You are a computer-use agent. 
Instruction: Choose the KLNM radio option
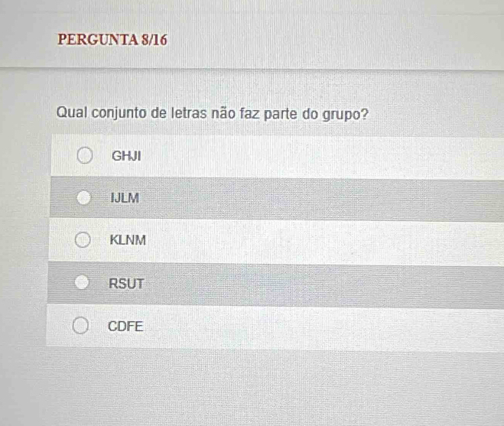pos(83,241)
